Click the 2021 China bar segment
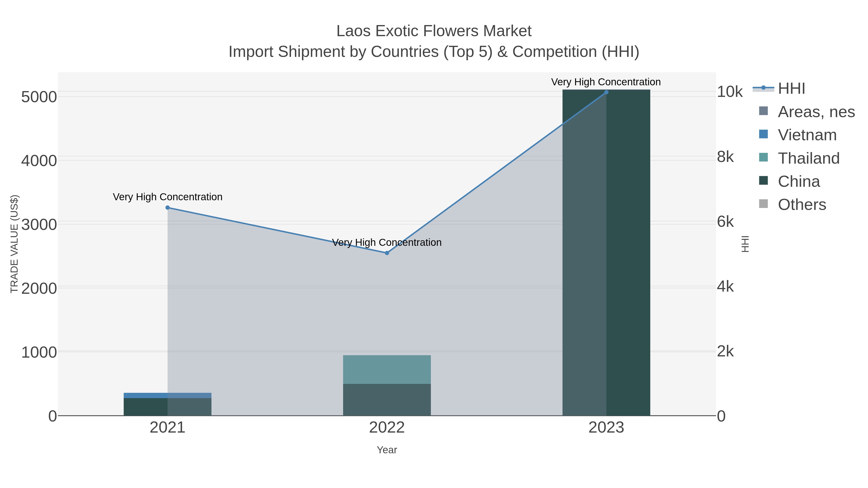The image size is (868, 488). click(x=168, y=407)
